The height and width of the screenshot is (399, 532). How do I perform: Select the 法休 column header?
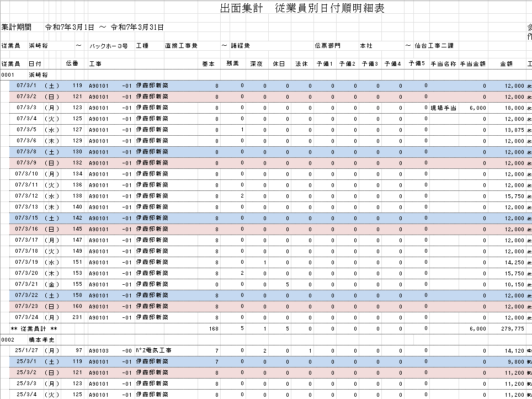click(302, 64)
